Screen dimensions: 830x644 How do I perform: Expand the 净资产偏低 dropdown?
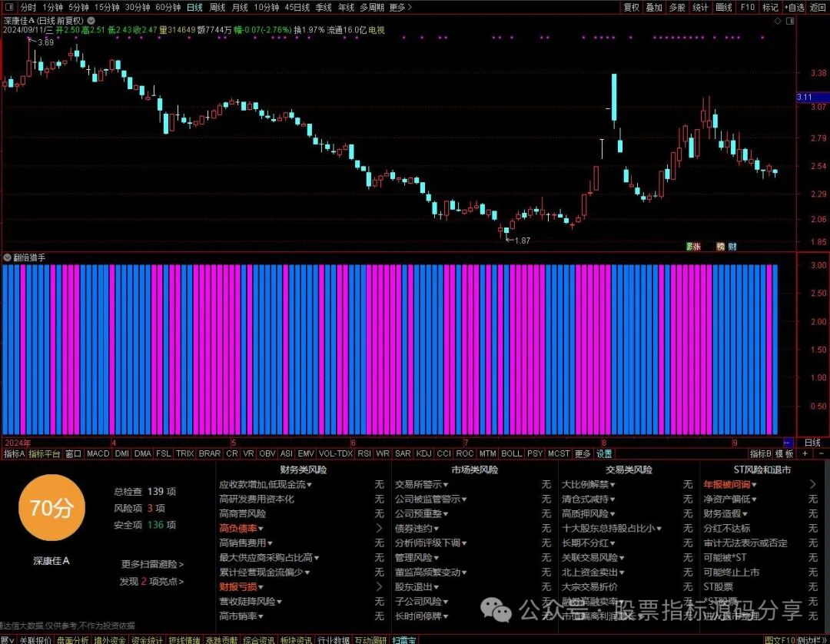[x=754, y=499]
